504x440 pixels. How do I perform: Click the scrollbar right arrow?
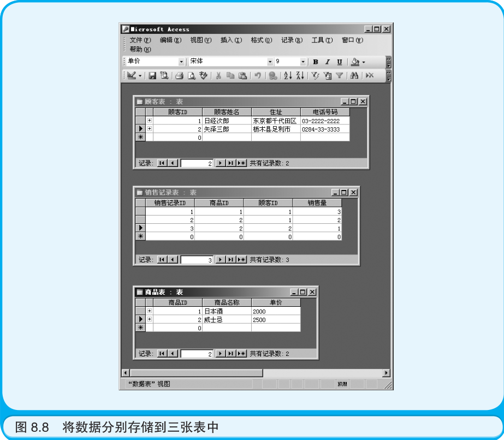click(386, 373)
